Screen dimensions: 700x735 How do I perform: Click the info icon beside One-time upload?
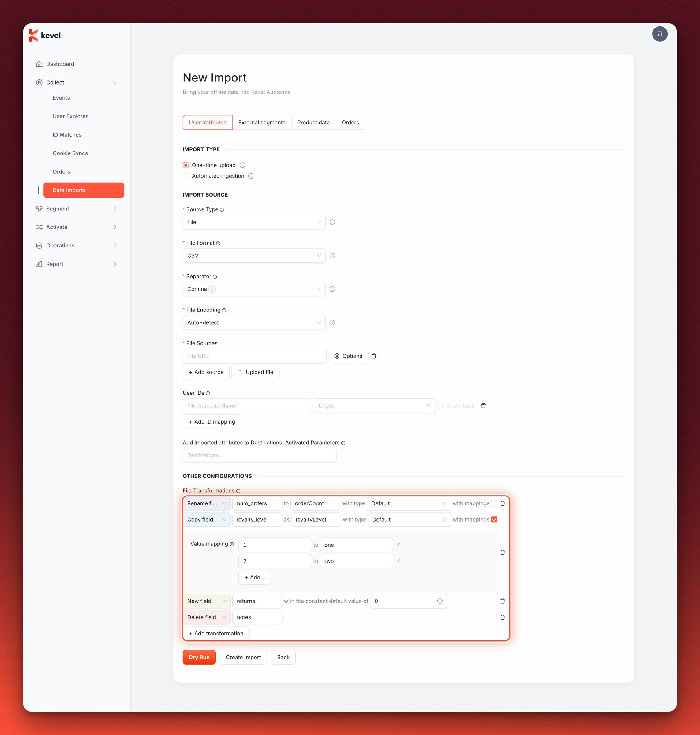pyautogui.click(x=242, y=165)
